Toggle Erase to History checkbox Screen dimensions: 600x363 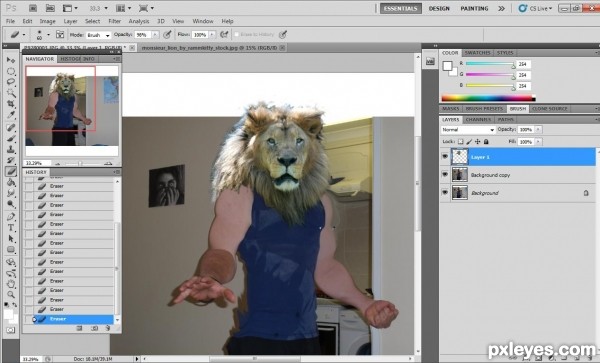236,34
